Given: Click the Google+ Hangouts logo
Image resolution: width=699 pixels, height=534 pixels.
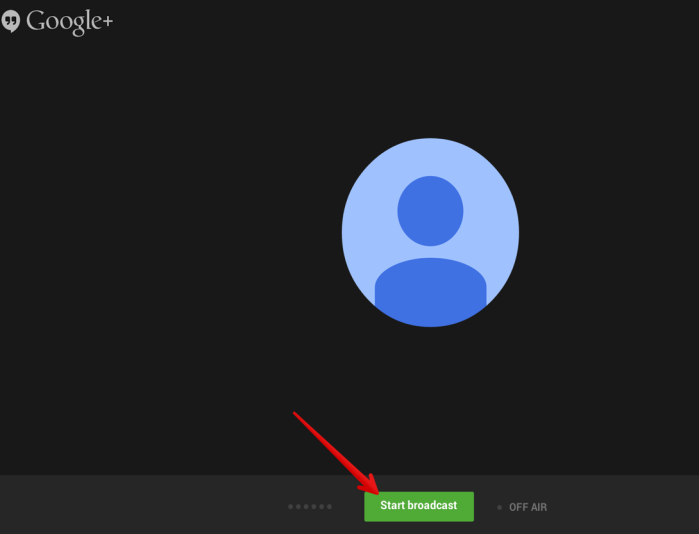Looking at the screenshot, I should pos(57,21).
